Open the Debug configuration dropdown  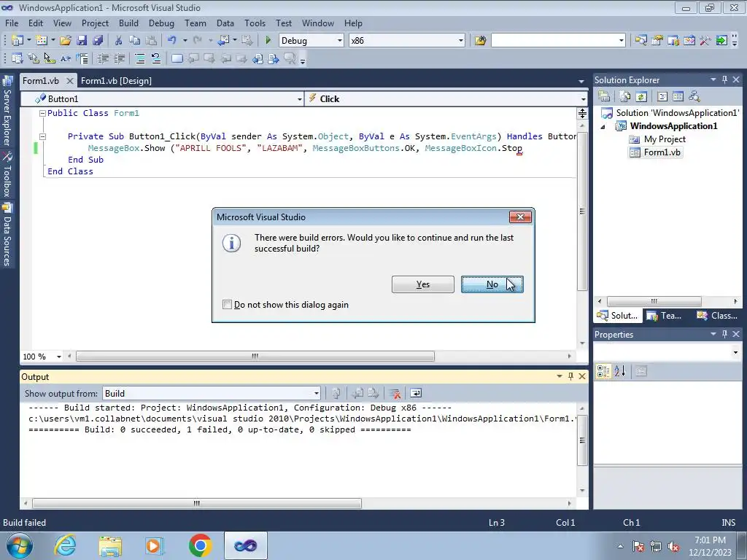(340, 41)
